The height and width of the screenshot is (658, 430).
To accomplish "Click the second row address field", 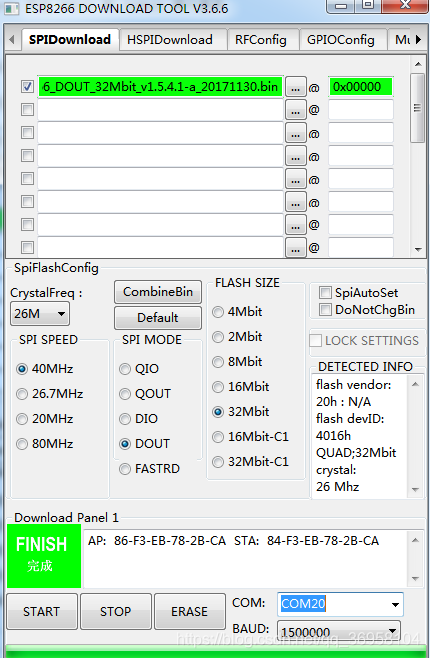I will tap(361, 110).
